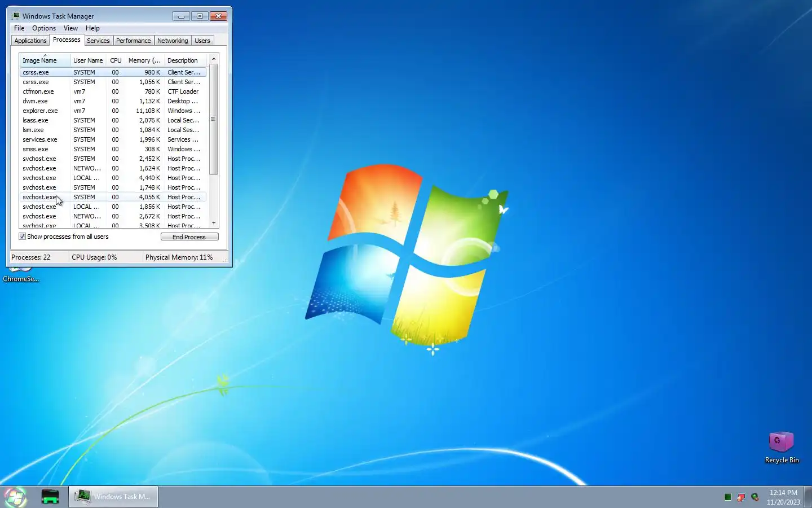Click the green CPU meter tray icon

(x=727, y=497)
